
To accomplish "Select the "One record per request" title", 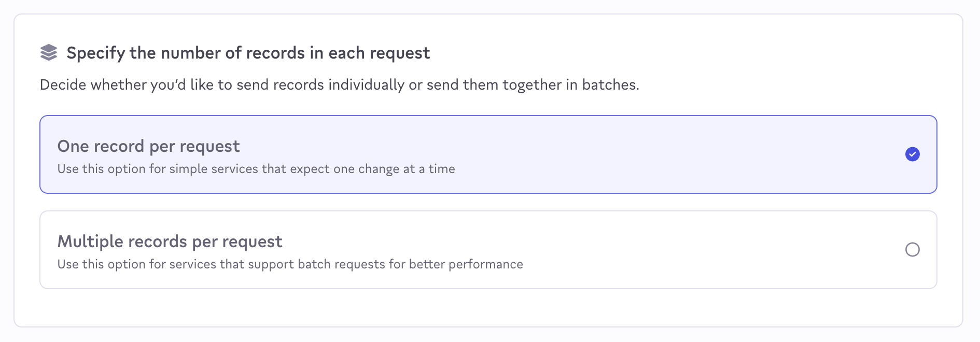I will click(x=148, y=146).
